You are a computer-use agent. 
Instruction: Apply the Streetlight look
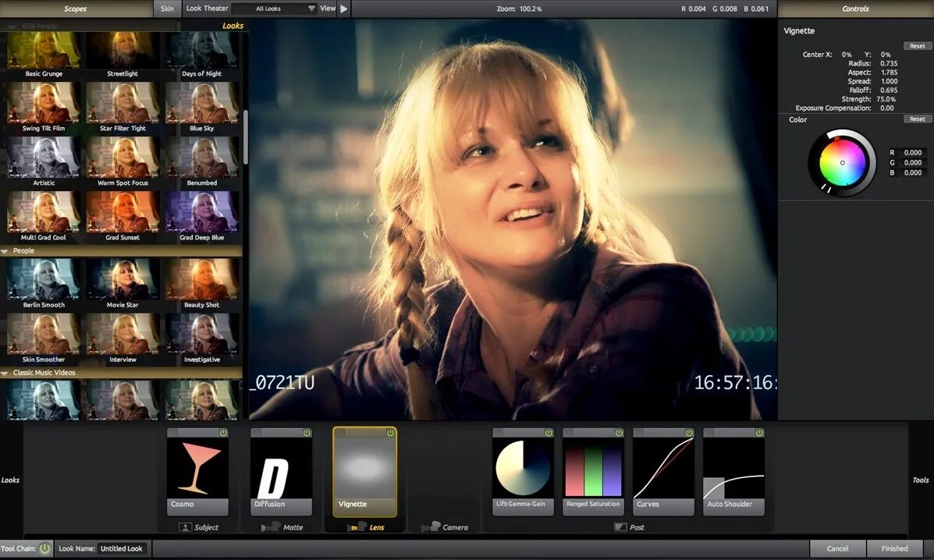(123, 55)
